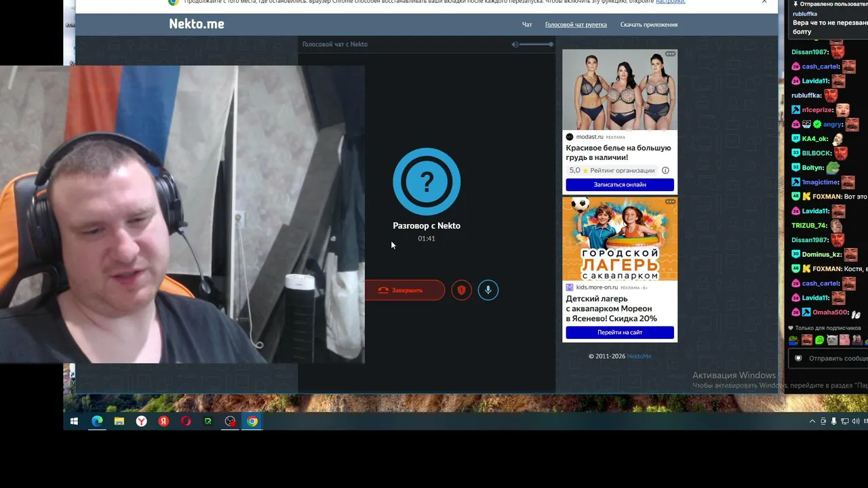Open the настройки link in Chrome notification
The width and height of the screenshot is (868, 488).
[x=670, y=2]
